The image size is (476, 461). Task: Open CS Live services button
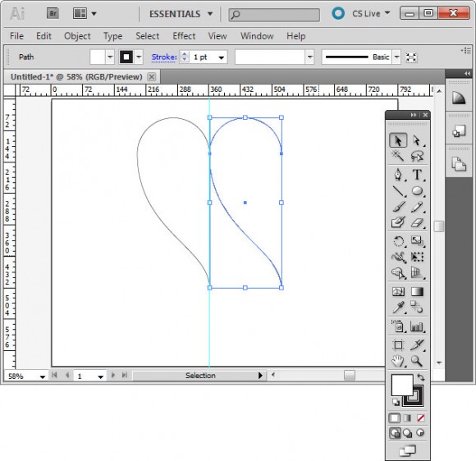coord(361,14)
